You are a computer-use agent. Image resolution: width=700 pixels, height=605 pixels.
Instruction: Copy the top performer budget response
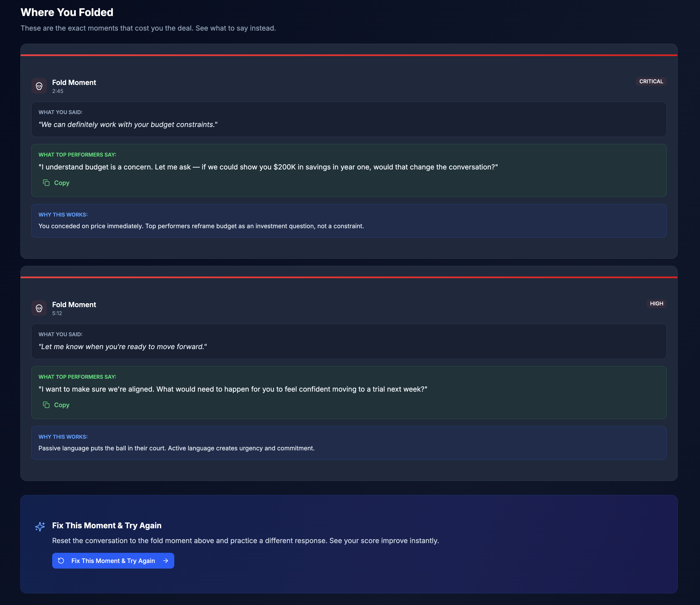pos(56,183)
